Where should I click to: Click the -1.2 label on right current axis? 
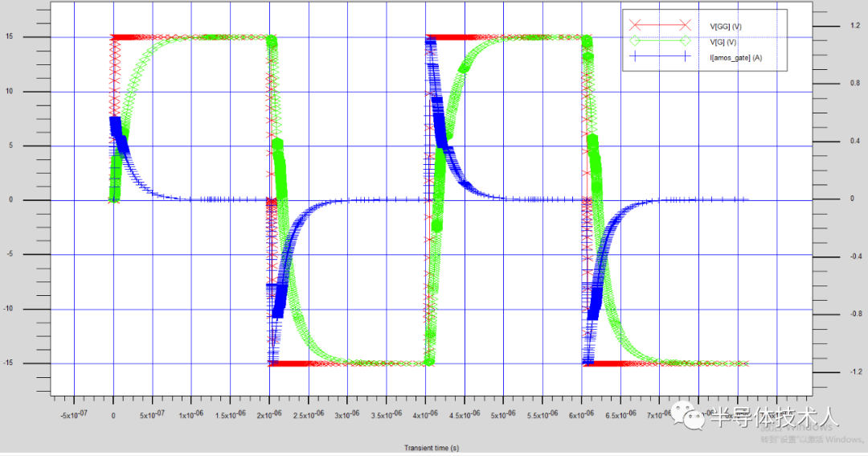(856, 372)
